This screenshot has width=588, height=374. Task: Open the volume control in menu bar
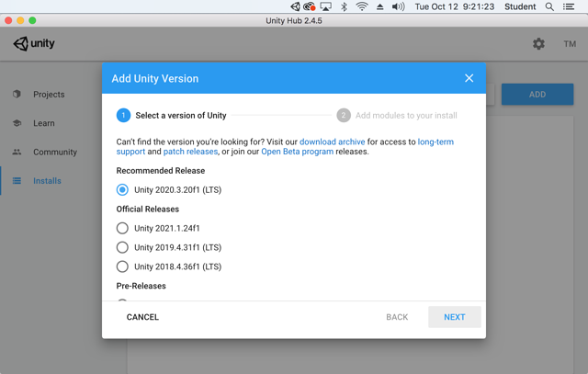coord(398,6)
